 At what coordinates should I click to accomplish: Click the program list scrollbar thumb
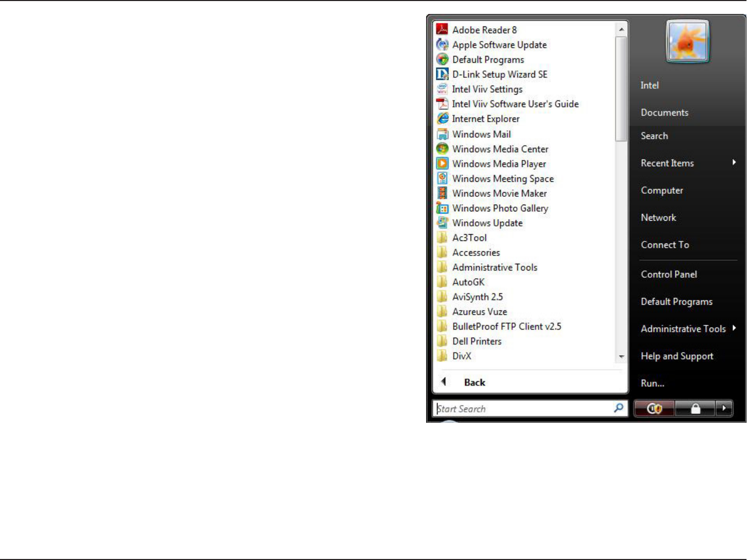621,89
